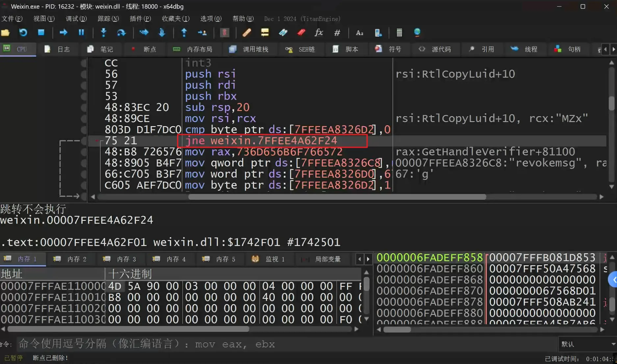Open the Comments yellow note icon
This screenshot has height=364, width=617.
[x=265, y=32]
